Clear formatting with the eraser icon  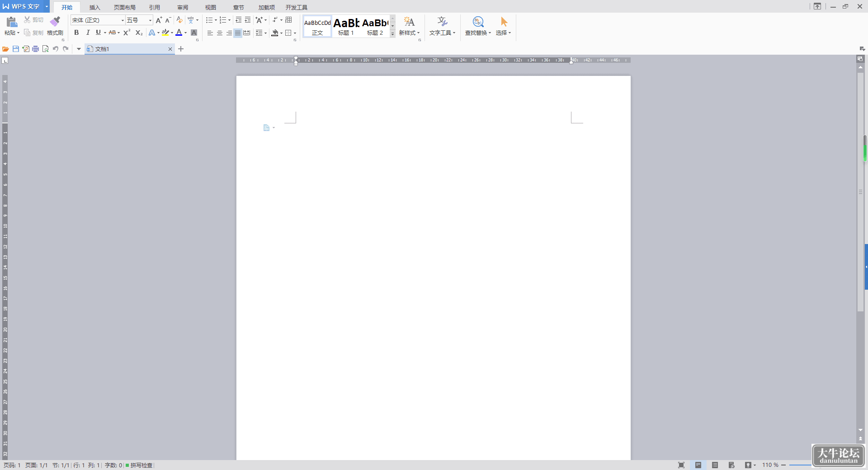[179, 20]
